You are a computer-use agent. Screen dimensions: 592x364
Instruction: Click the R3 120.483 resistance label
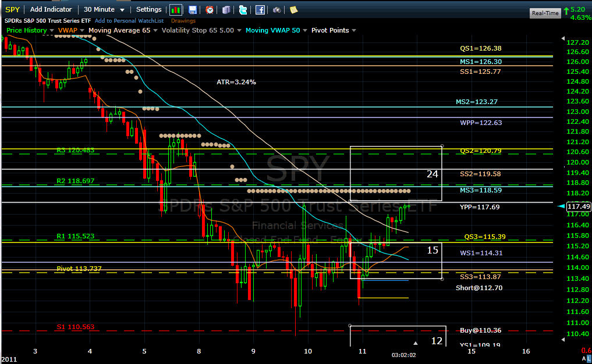76,150
